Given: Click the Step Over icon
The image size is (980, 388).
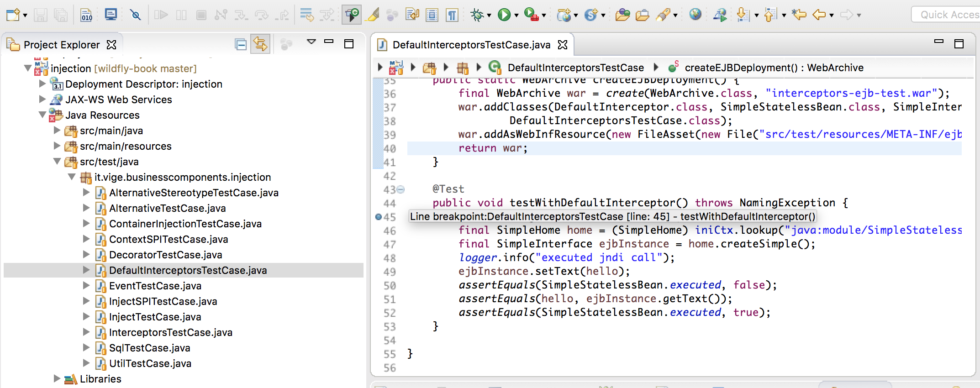Looking at the screenshot, I should coord(262,15).
